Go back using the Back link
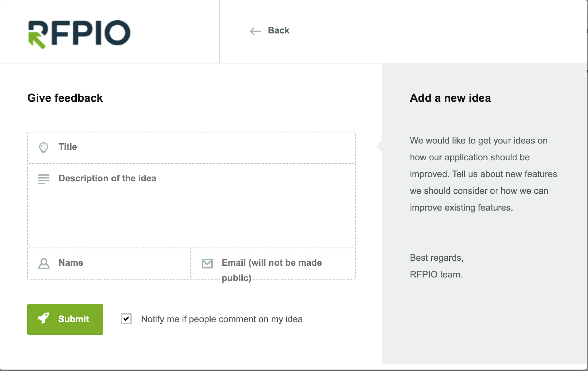 (278, 30)
